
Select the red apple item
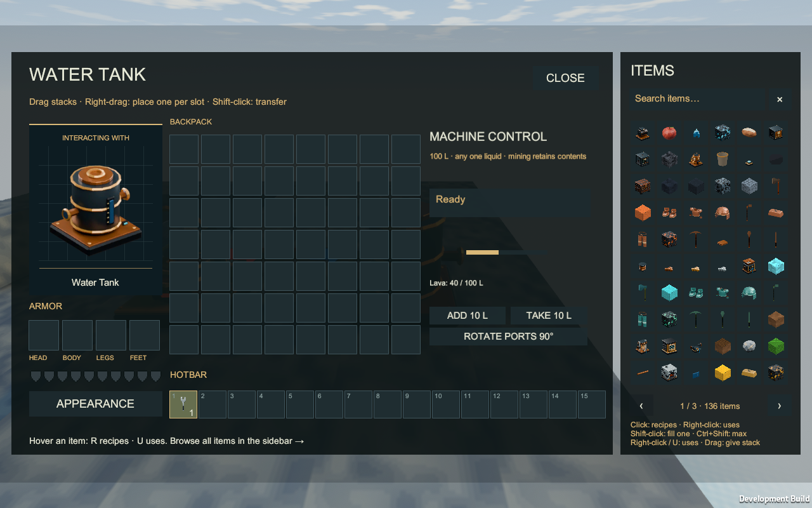669,133
